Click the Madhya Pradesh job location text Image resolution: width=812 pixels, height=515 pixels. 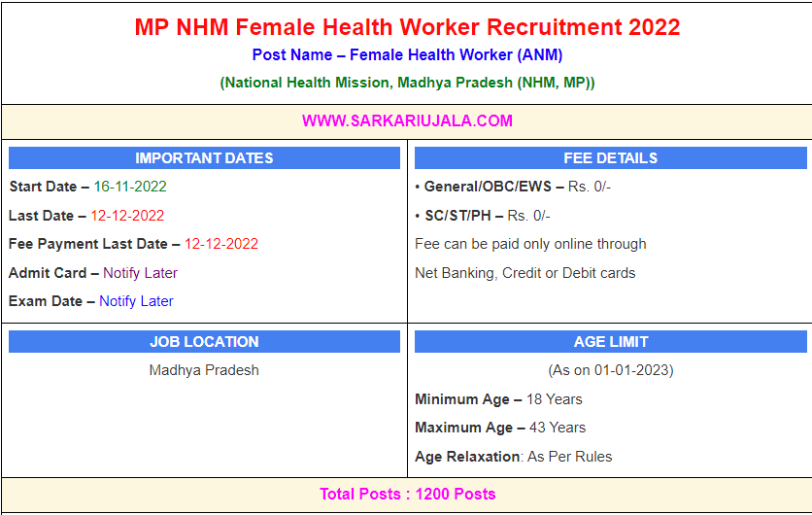click(204, 370)
